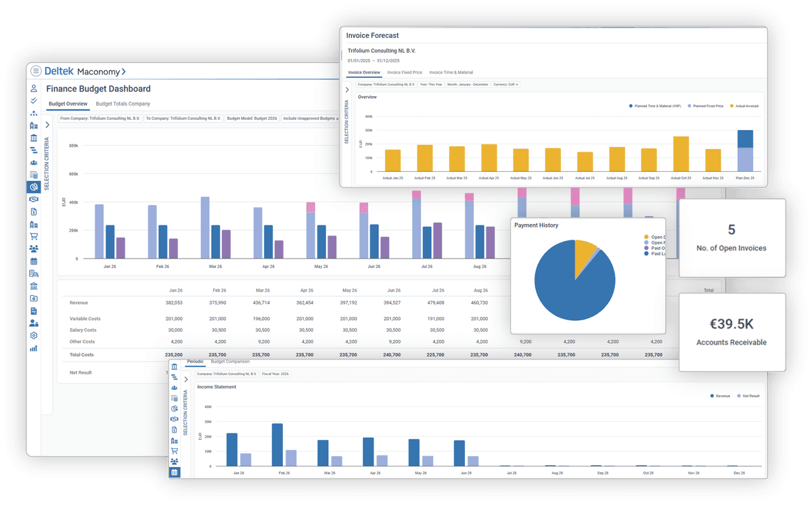The width and height of the screenshot is (812, 505).
Task: Open the Month: January - December filter chip
Action: [x=468, y=85]
